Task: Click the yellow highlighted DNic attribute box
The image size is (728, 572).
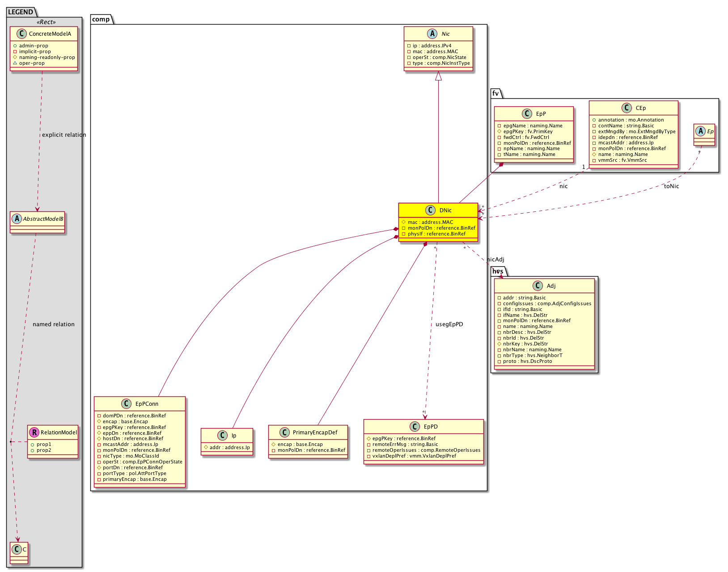Action: point(438,228)
